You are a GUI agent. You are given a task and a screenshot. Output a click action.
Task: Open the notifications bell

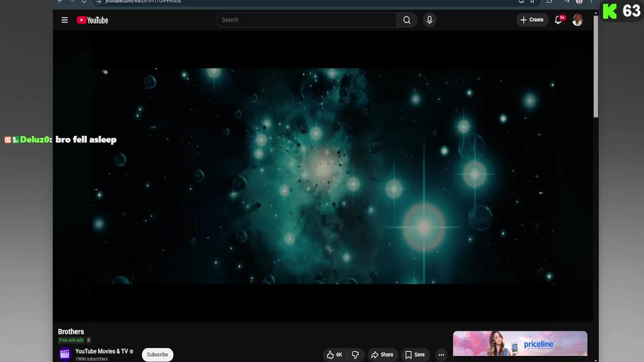click(x=558, y=20)
